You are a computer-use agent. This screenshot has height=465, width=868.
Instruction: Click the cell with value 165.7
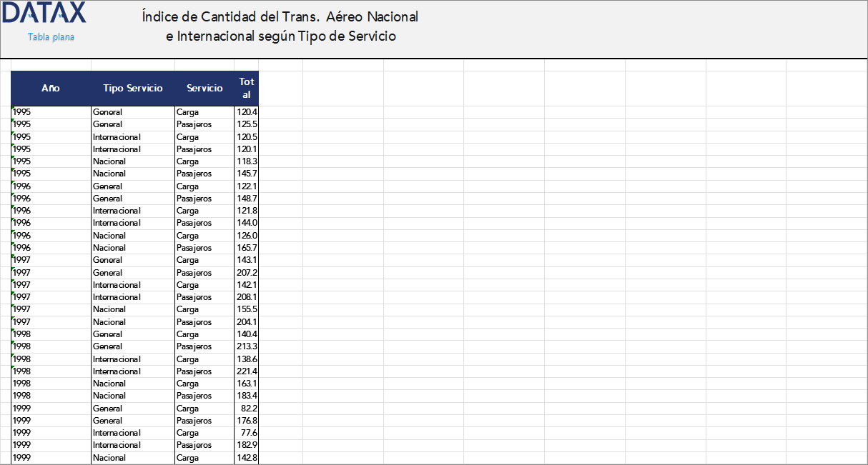pos(247,248)
